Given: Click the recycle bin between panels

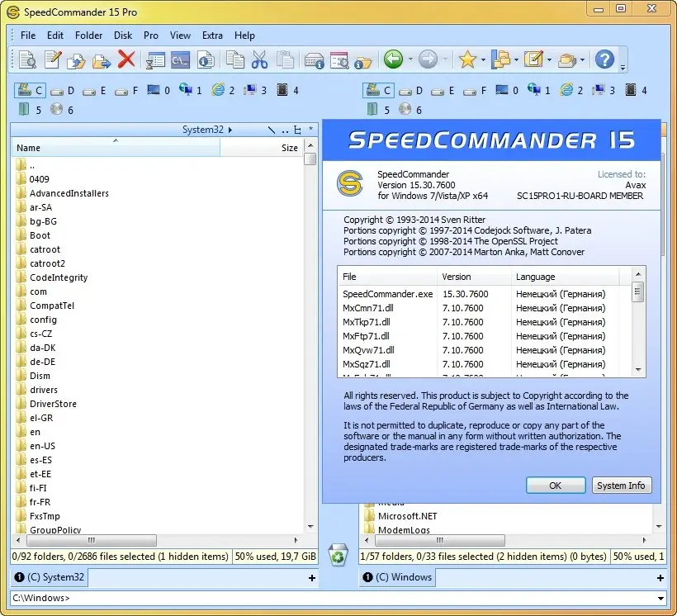Looking at the screenshot, I should [338, 556].
